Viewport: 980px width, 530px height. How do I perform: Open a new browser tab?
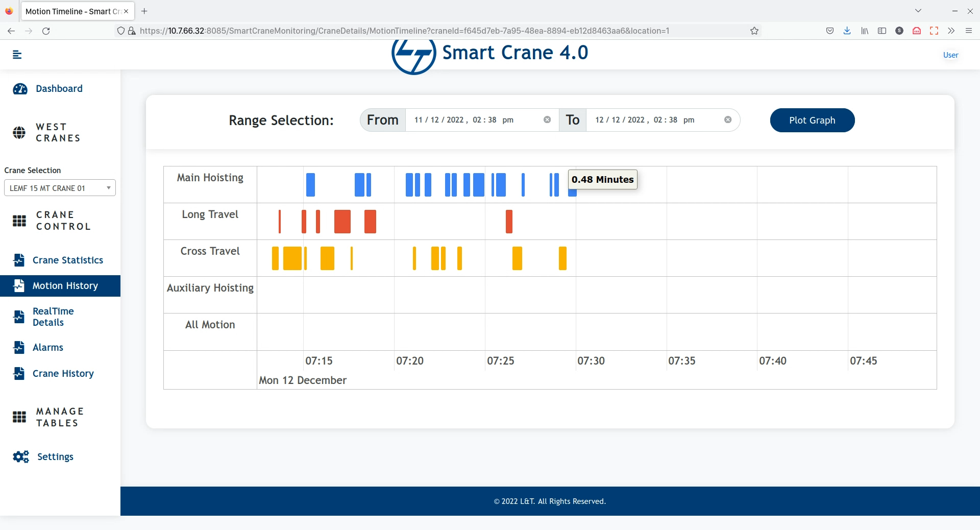[x=144, y=11]
